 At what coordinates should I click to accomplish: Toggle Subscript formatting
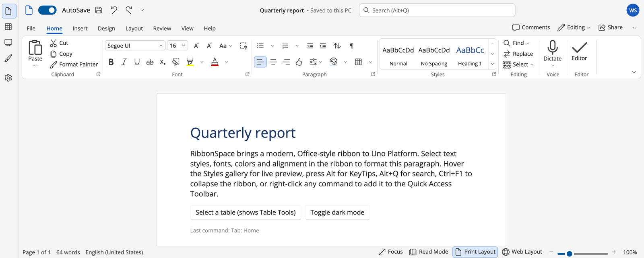163,62
